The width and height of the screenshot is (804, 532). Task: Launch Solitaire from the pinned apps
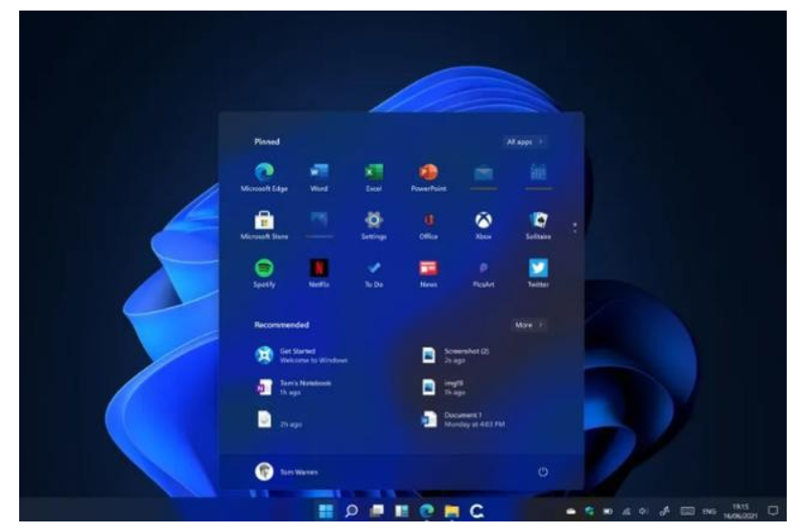pos(538,225)
